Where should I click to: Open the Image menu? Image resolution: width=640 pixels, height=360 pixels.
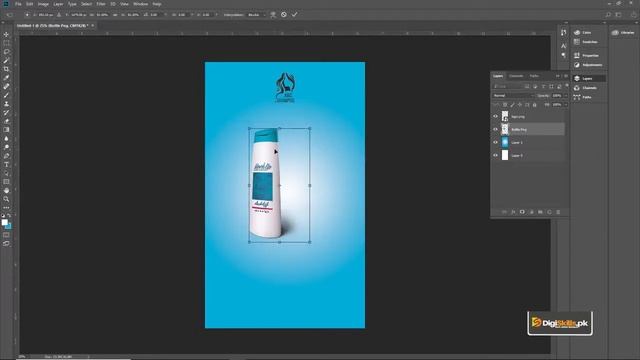click(x=43, y=4)
